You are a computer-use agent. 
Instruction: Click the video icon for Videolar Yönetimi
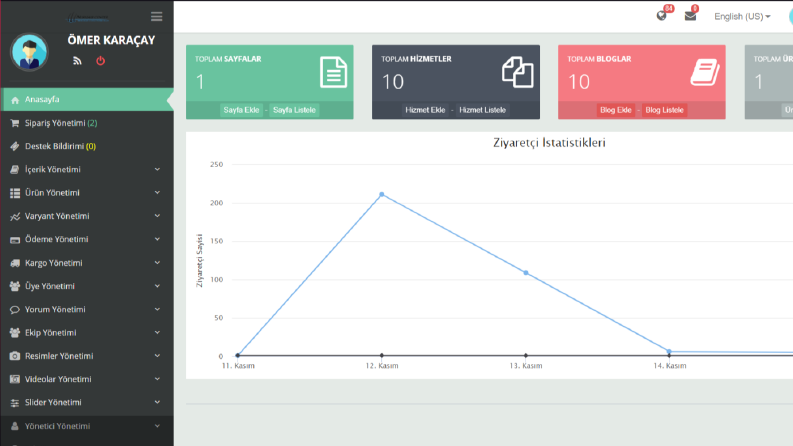point(15,379)
